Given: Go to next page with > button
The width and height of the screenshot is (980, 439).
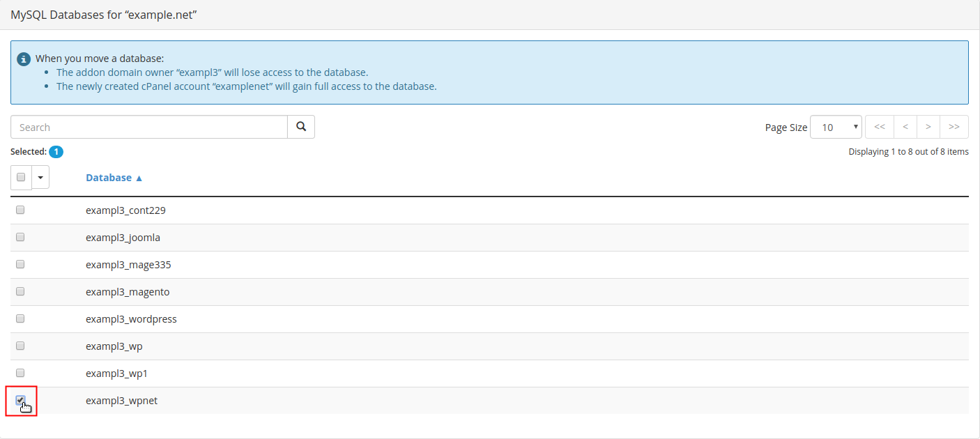Looking at the screenshot, I should 928,127.
